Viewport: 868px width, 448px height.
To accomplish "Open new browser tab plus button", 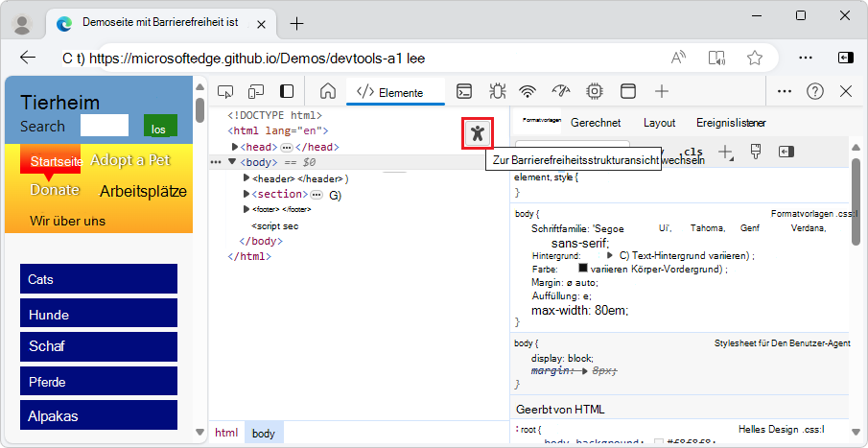I will coord(297,23).
